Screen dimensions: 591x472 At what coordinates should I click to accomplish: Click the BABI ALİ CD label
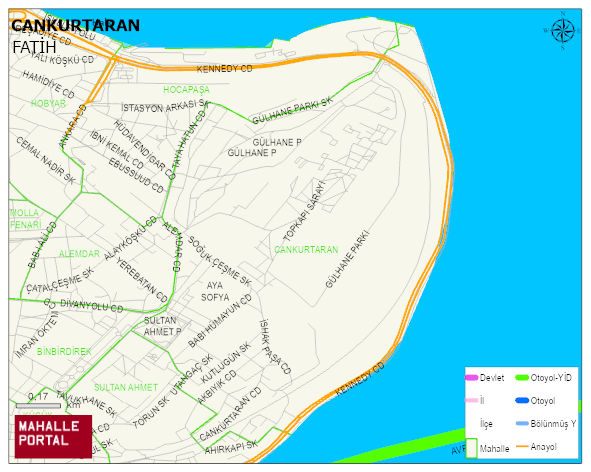pos(42,245)
